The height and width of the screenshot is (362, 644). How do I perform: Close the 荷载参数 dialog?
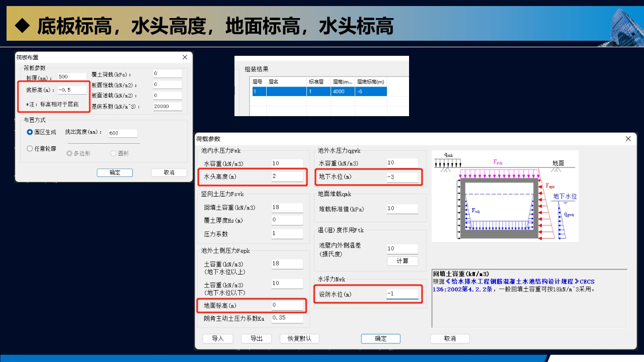628,139
